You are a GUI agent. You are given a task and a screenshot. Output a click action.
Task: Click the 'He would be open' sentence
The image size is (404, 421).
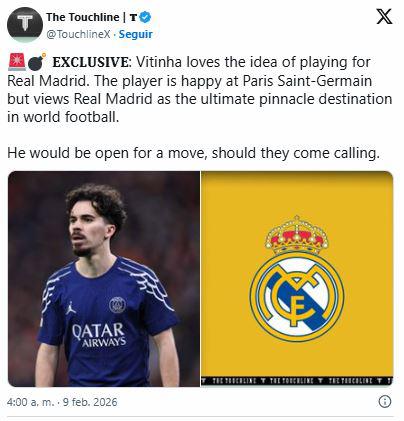click(x=193, y=153)
